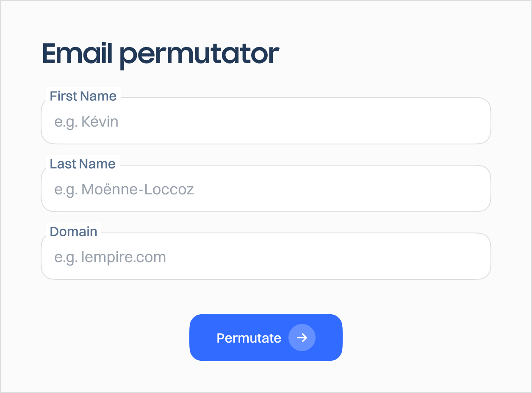Click the 'e.g. Moënne-Loccoz' placeholder text

click(124, 190)
